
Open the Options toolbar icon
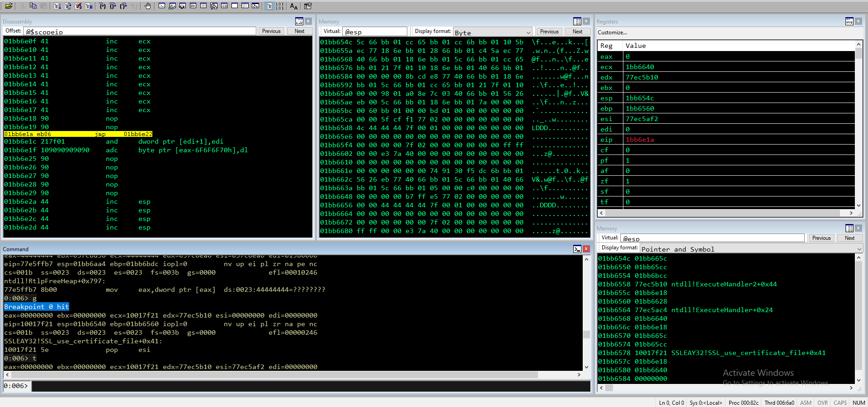pos(308,6)
